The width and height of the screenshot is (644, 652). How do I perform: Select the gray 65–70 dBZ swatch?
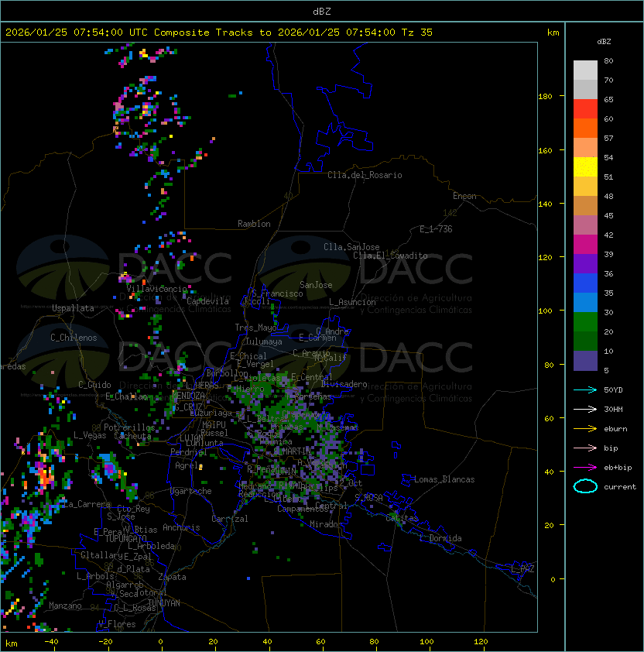[x=585, y=89]
